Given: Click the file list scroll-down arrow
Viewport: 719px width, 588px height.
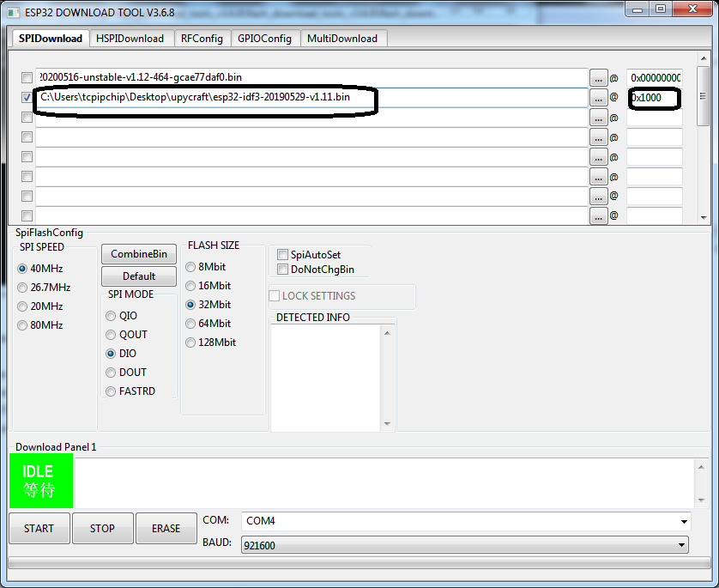Looking at the screenshot, I should pos(704,218).
